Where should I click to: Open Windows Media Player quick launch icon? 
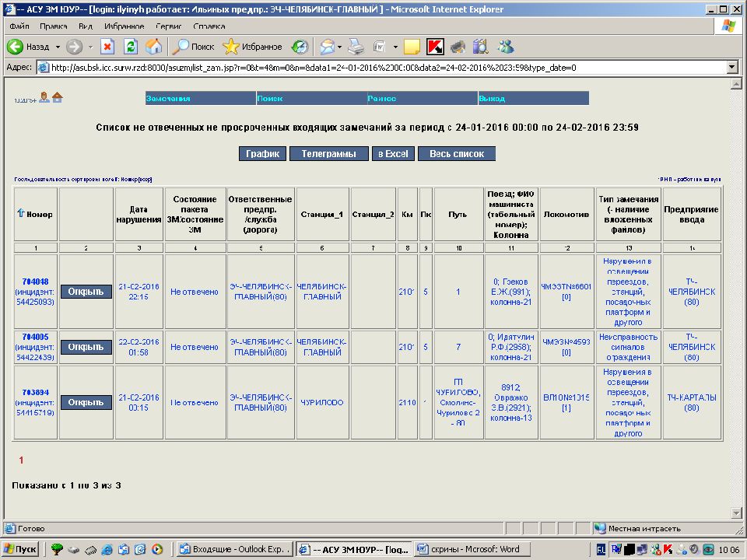pyautogui.click(x=157, y=550)
